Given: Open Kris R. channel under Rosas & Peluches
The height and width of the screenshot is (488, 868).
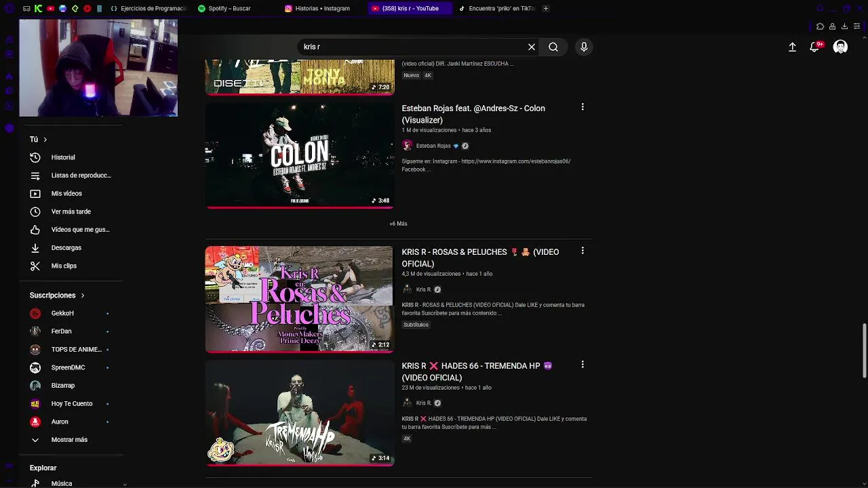Looking at the screenshot, I should [424, 289].
